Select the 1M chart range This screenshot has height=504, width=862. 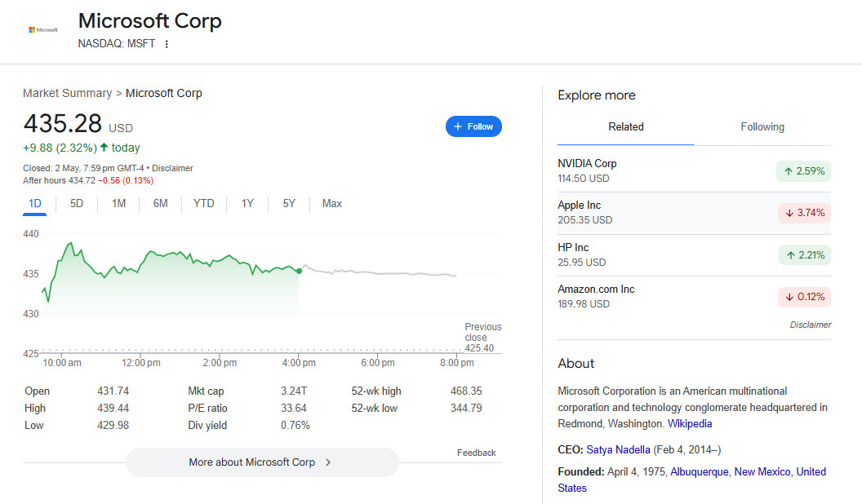point(118,203)
